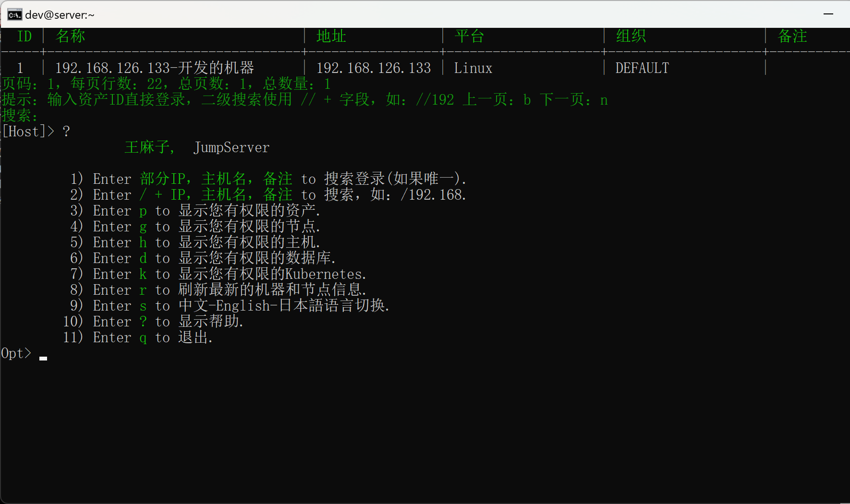Click the ID column header
This screenshot has width=850, height=504.
[x=24, y=36]
